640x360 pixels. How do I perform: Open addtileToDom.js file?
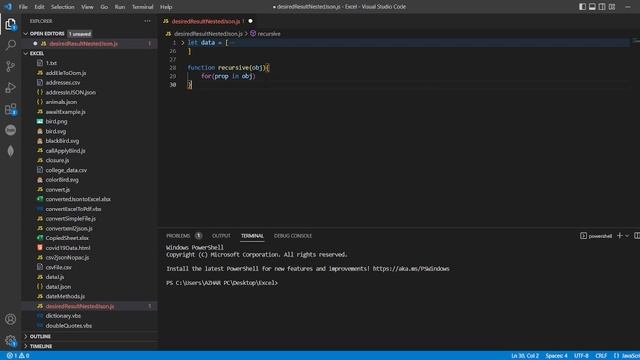point(66,73)
